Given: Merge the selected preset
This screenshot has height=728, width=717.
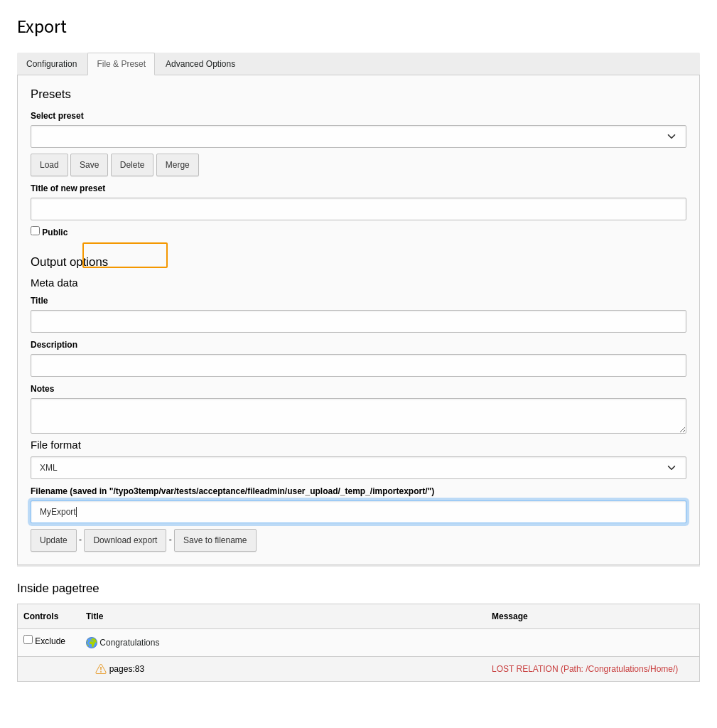Looking at the screenshot, I should [177, 164].
